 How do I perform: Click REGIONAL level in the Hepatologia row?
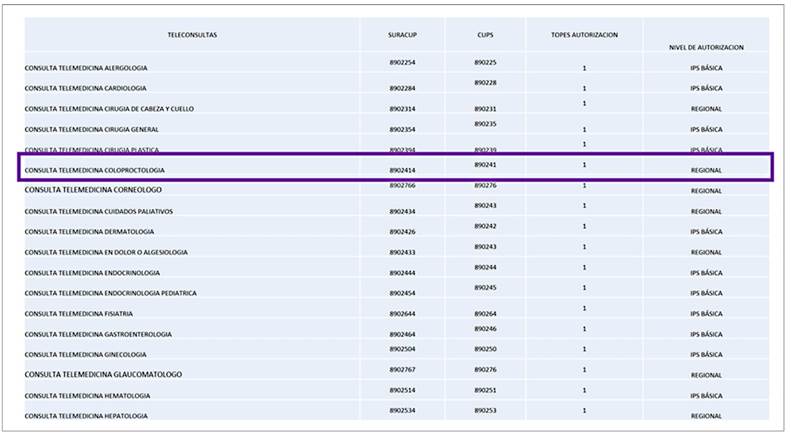coord(706,416)
